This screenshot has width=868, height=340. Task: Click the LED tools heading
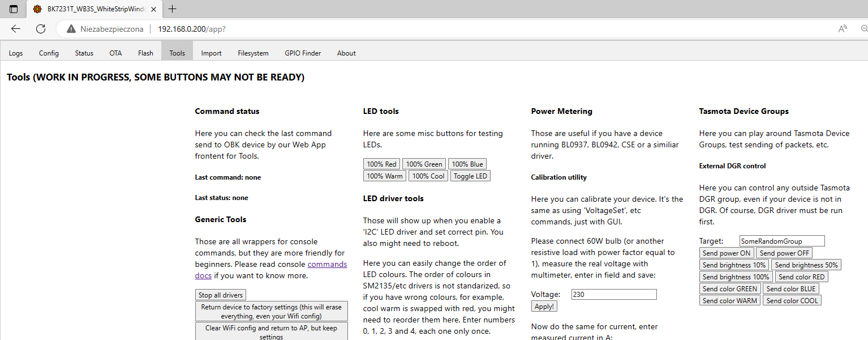[381, 111]
